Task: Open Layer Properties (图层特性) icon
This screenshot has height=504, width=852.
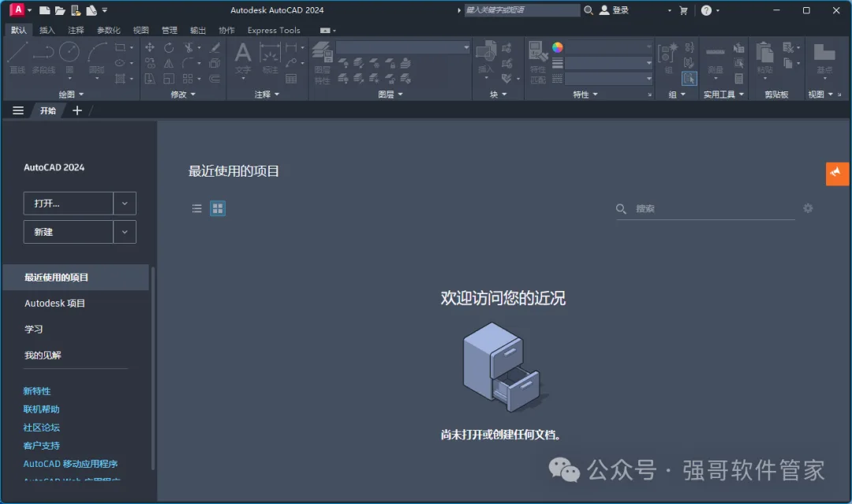Action: (322, 63)
